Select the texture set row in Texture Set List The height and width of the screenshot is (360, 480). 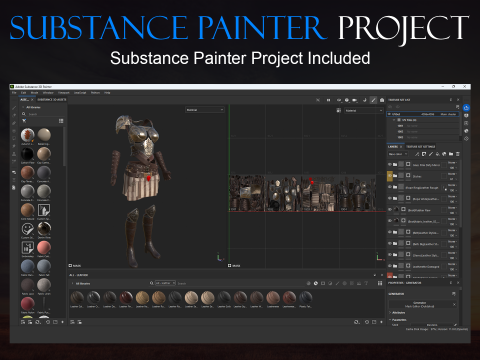coord(423,114)
